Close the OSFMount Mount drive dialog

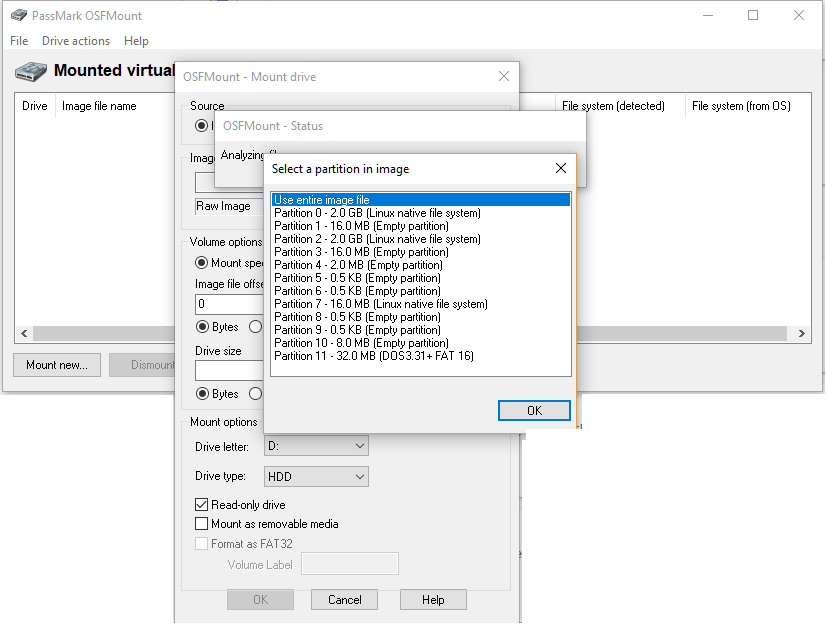click(504, 76)
